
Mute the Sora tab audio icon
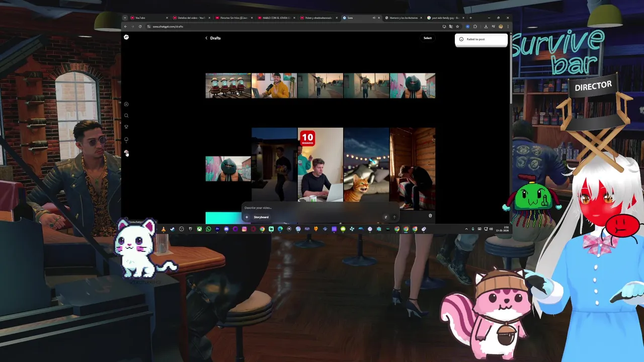click(374, 18)
